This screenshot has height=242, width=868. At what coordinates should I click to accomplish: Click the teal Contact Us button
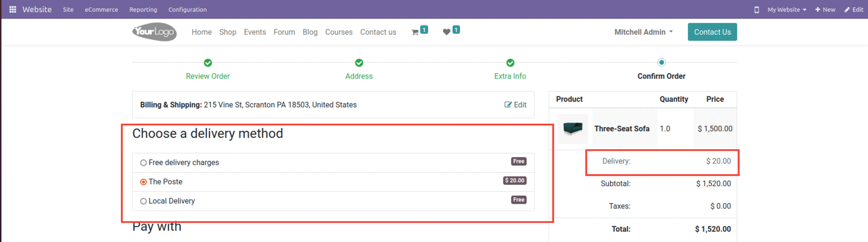(712, 32)
